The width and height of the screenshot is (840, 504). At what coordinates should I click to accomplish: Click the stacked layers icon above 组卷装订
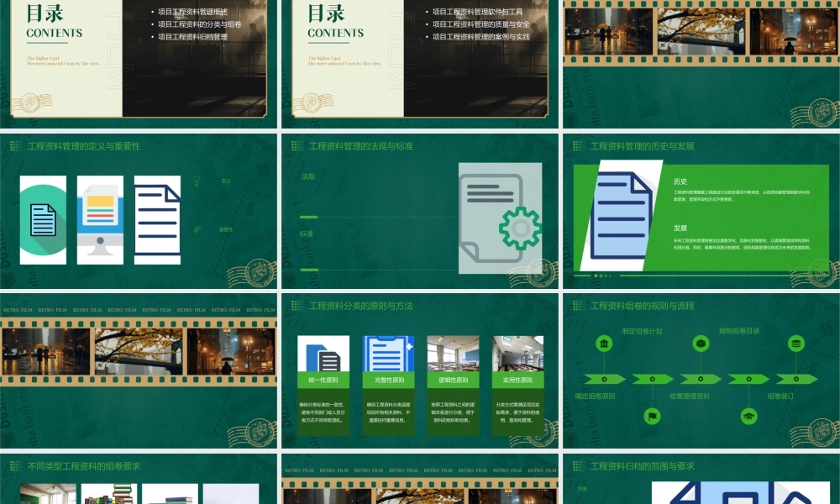point(796,344)
